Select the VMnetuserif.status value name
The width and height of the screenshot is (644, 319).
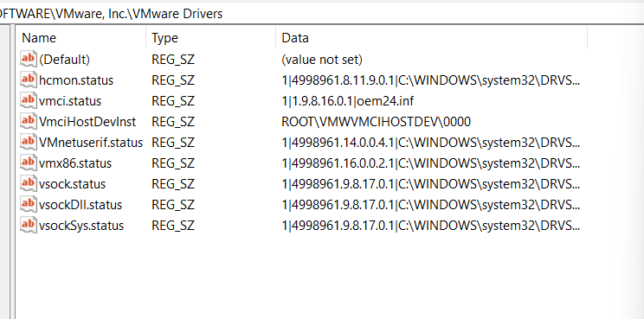click(91, 143)
